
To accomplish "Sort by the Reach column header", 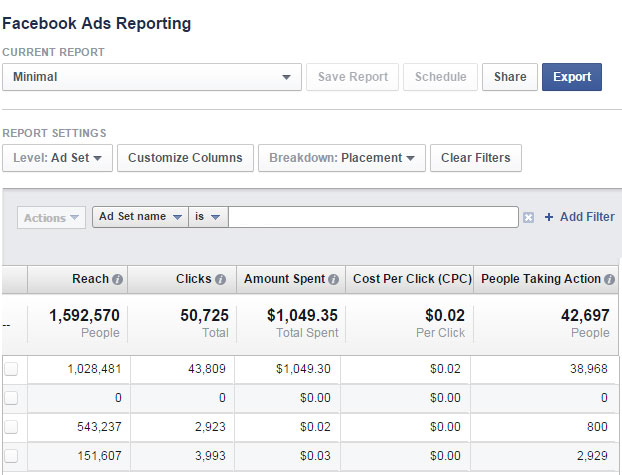I will click(x=77, y=279).
